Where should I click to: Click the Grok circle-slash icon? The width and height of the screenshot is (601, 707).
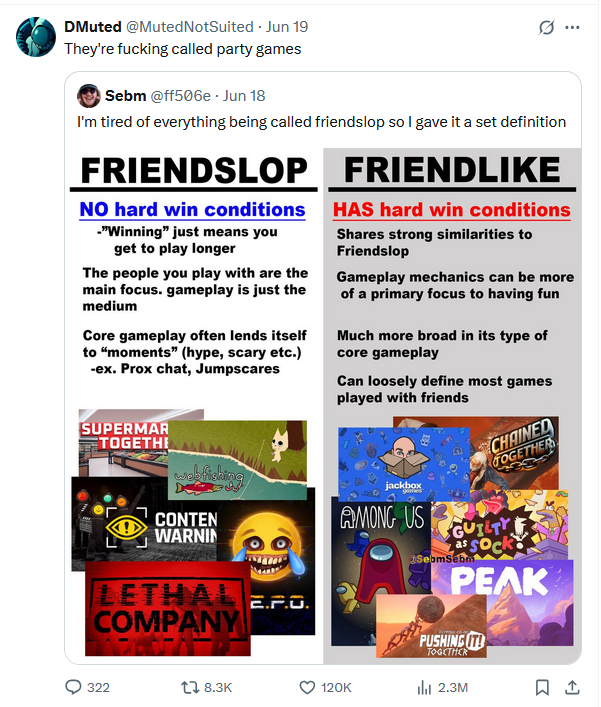(x=546, y=28)
